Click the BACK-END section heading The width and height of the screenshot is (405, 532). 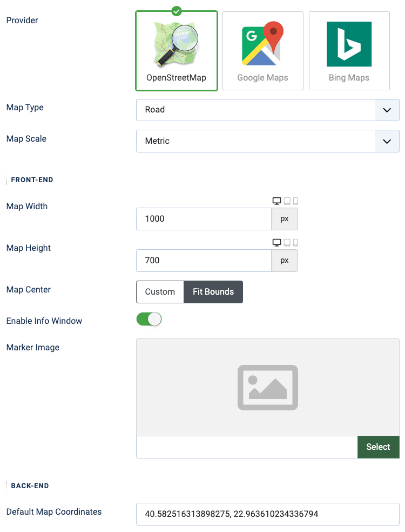(x=30, y=486)
